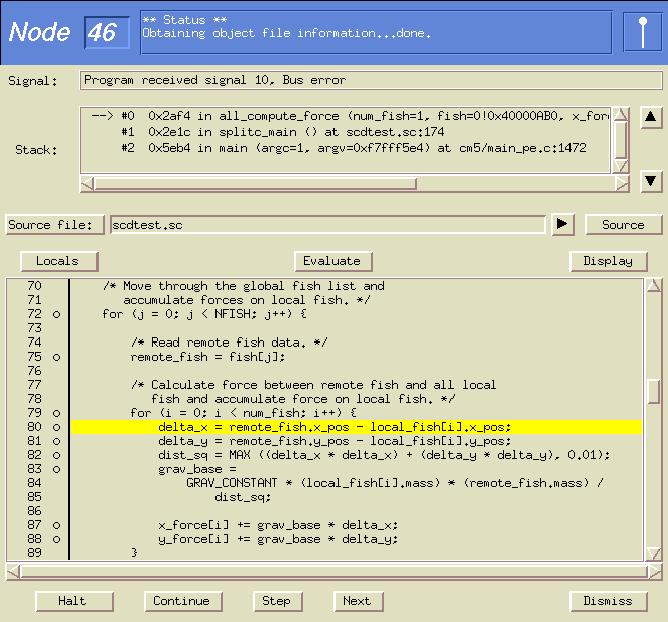Open the Display button
Image resolution: width=668 pixels, height=622 pixels.
tap(608, 261)
